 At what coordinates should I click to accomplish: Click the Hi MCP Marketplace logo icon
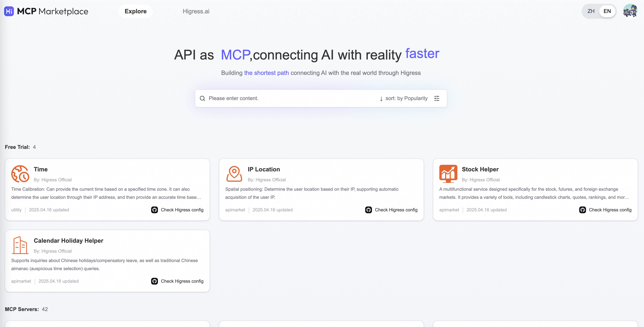(9, 11)
